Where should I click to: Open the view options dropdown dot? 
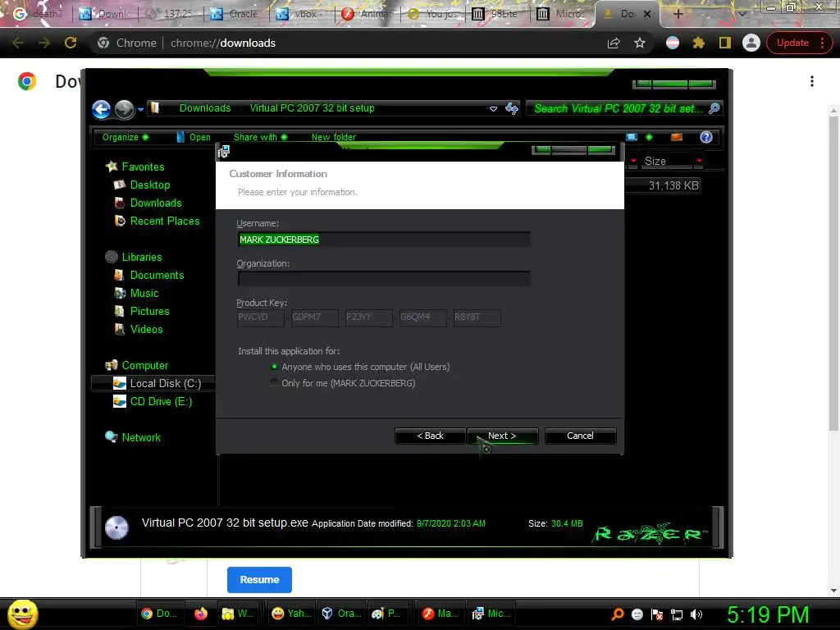click(650, 137)
